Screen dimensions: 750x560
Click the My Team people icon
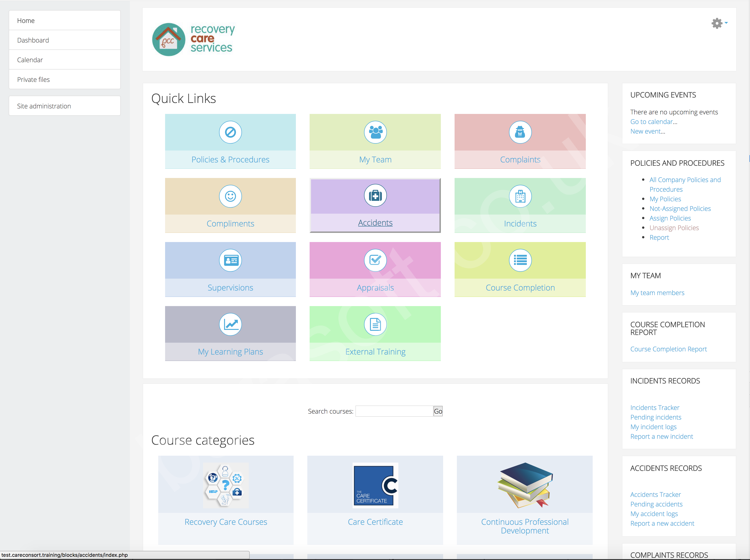click(x=375, y=132)
